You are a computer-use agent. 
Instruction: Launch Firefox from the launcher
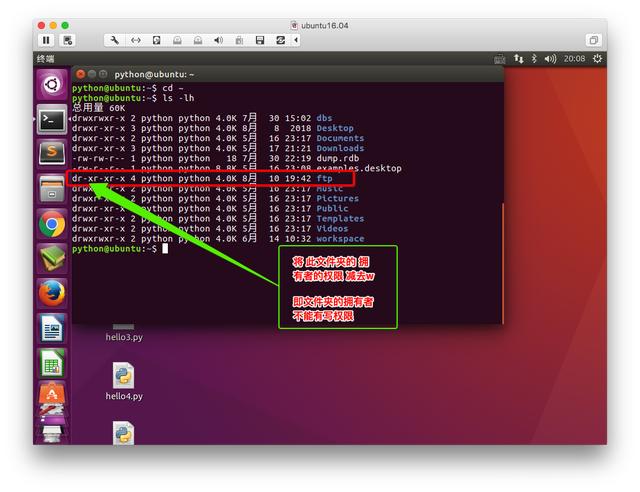coord(52,293)
